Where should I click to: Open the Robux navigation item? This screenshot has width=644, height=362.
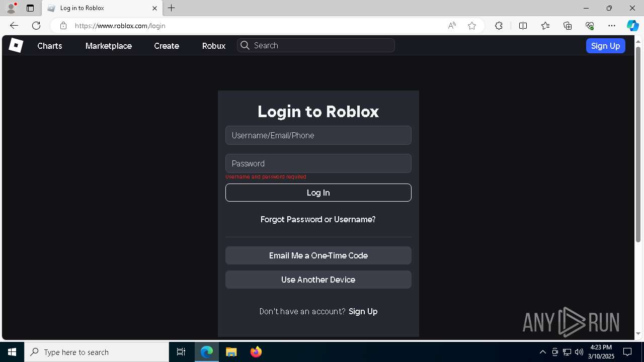[214, 46]
